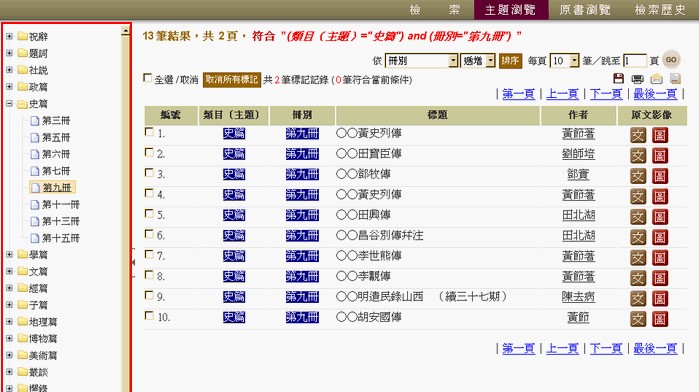Switch to the 主題瀏覽 tab
The image size is (699, 392).
coord(510,9)
